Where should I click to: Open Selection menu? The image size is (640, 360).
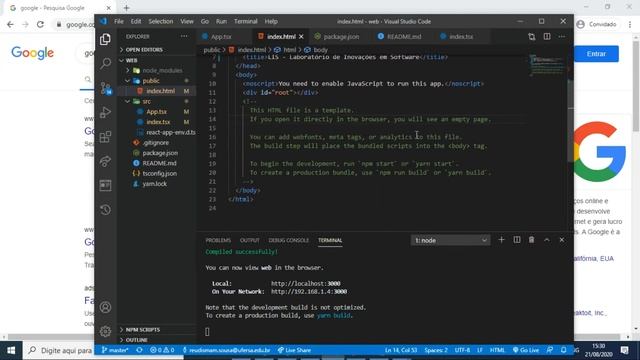click(x=160, y=21)
